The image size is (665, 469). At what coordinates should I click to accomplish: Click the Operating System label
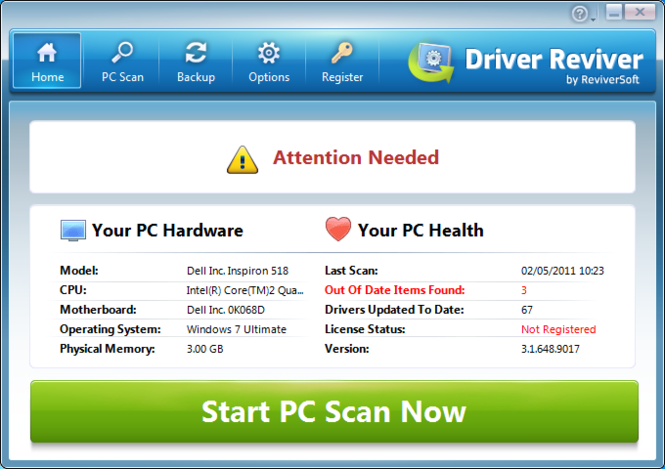coord(110,329)
